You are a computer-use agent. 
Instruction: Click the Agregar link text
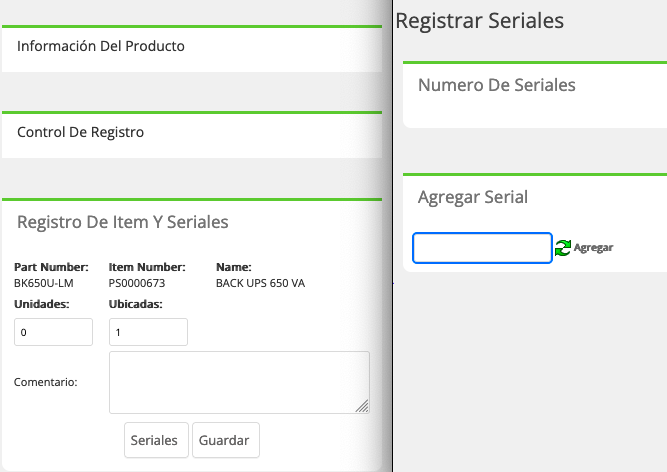point(593,247)
